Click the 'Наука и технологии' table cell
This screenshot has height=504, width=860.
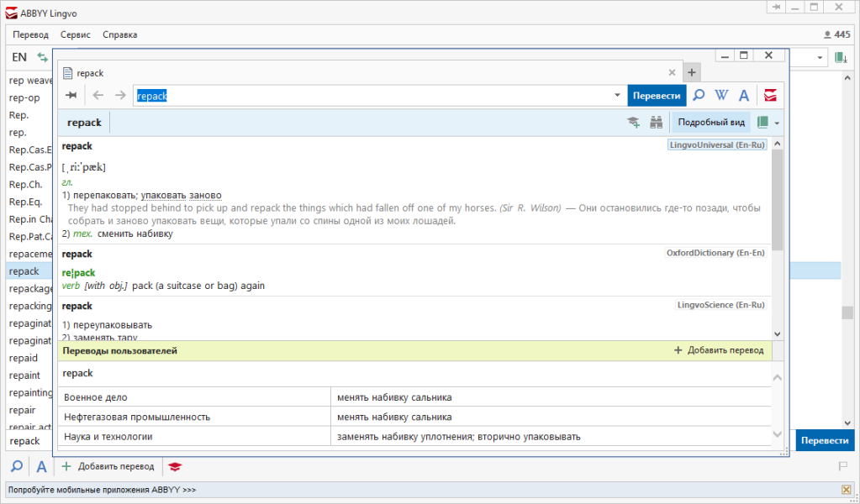click(x=194, y=437)
